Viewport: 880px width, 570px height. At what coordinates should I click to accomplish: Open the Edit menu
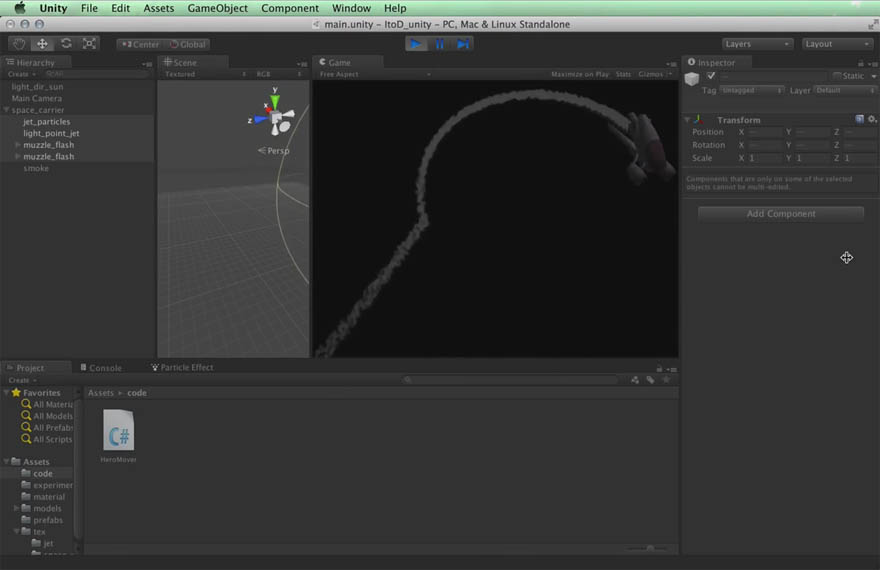tap(120, 8)
